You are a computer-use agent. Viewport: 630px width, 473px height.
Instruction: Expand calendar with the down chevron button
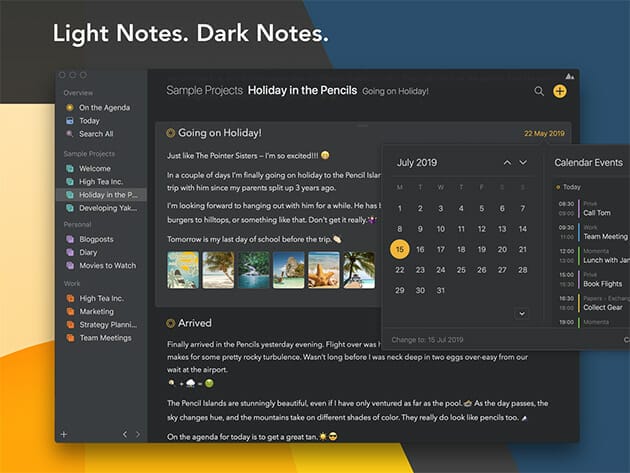(521, 314)
